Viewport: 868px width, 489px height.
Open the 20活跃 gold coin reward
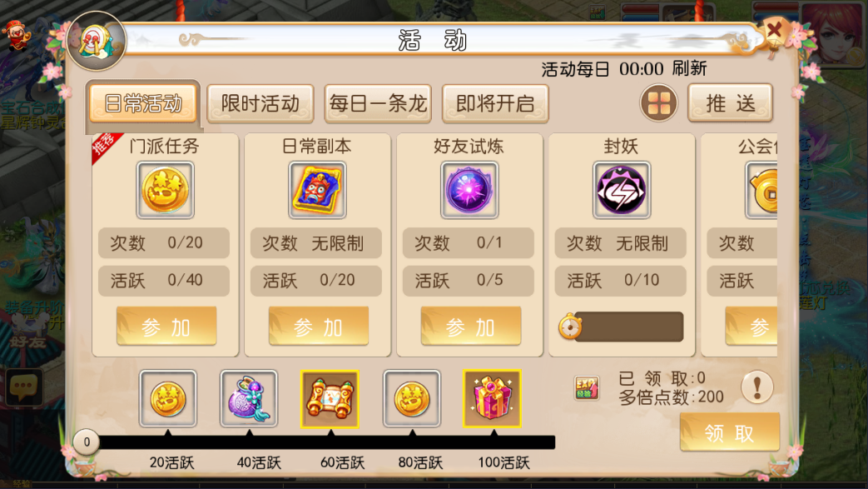coord(168,399)
